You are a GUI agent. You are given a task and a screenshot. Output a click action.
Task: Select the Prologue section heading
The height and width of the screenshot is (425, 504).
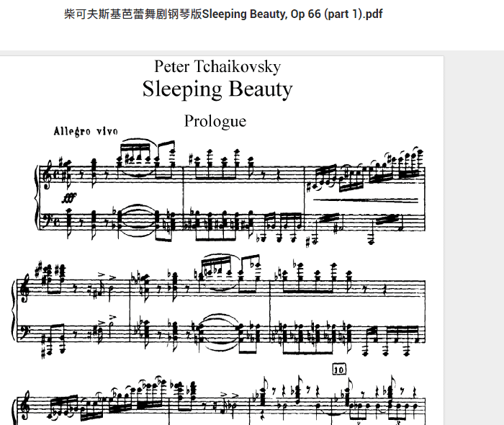[x=215, y=122]
